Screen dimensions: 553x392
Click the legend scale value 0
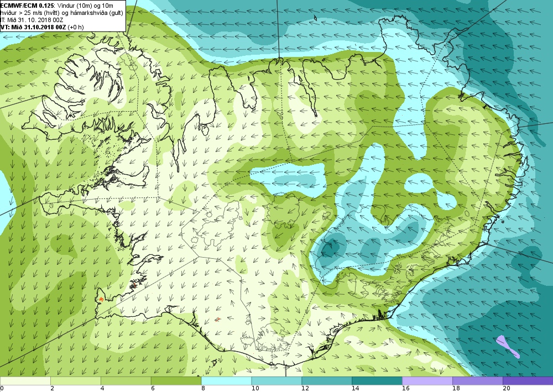click(2, 389)
